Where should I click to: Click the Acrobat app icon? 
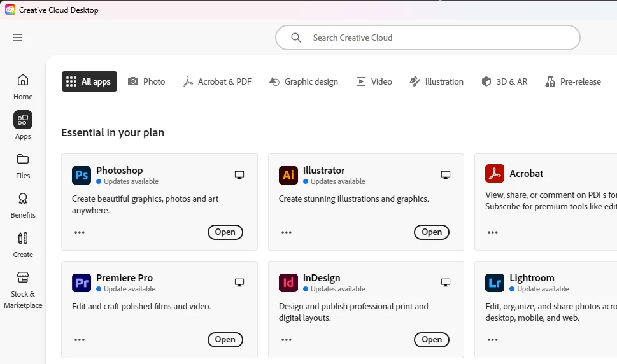pyautogui.click(x=495, y=173)
